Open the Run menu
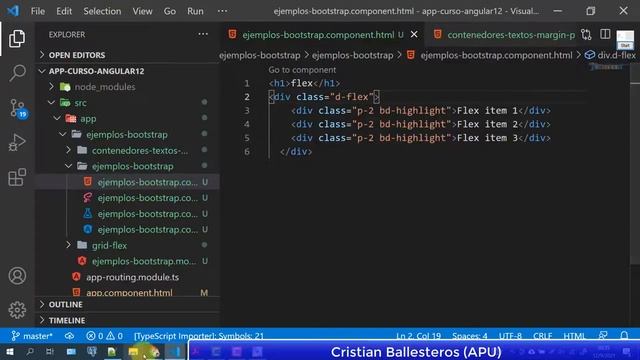The height and width of the screenshot is (360, 640). [x=195, y=11]
